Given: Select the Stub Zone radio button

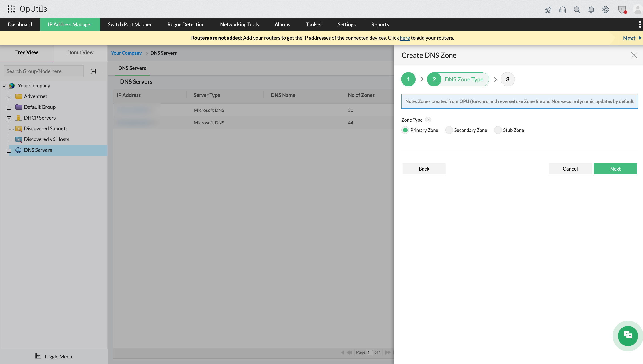Looking at the screenshot, I should coord(498,130).
